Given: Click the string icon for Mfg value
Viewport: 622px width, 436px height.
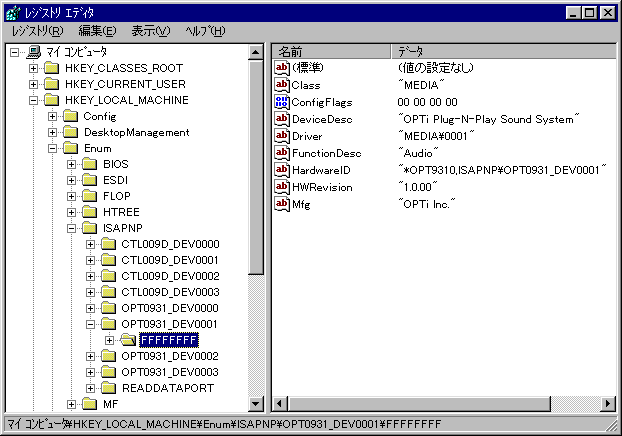Looking at the screenshot, I should 282,204.
